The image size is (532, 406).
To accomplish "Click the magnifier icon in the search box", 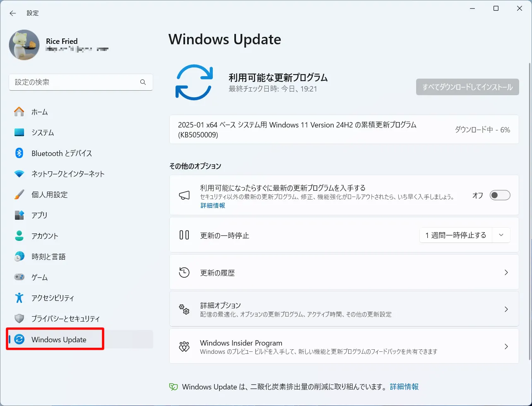I will click(x=143, y=82).
